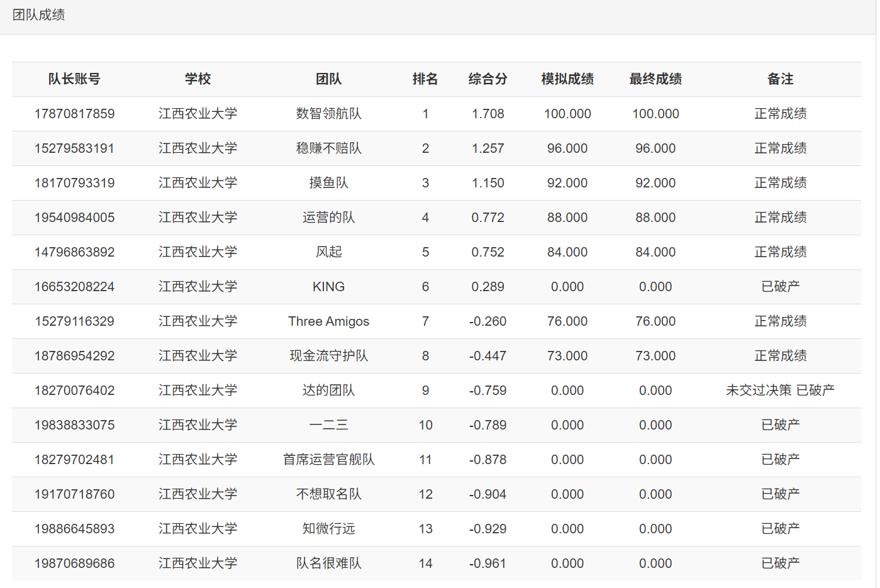Select the 综合分 column header
The width and height of the screenshot is (880, 588).
pos(487,79)
